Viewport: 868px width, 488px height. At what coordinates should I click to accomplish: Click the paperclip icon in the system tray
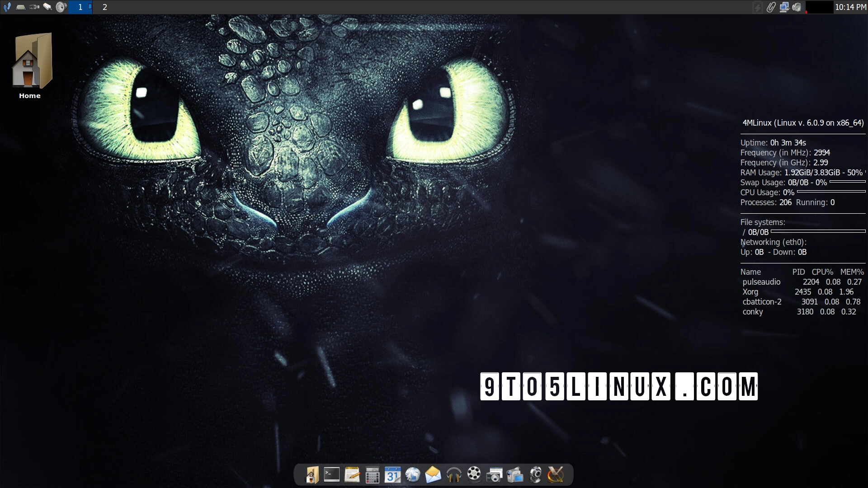(x=771, y=7)
